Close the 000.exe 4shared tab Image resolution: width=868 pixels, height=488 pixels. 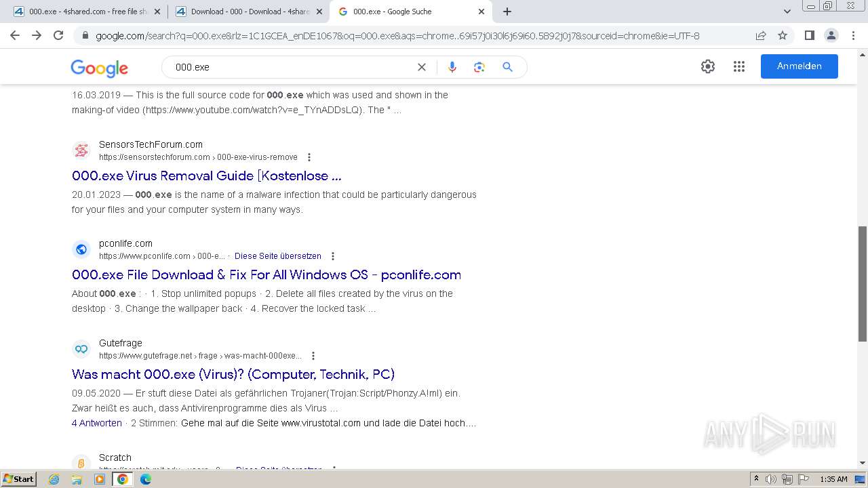pyautogui.click(x=157, y=12)
